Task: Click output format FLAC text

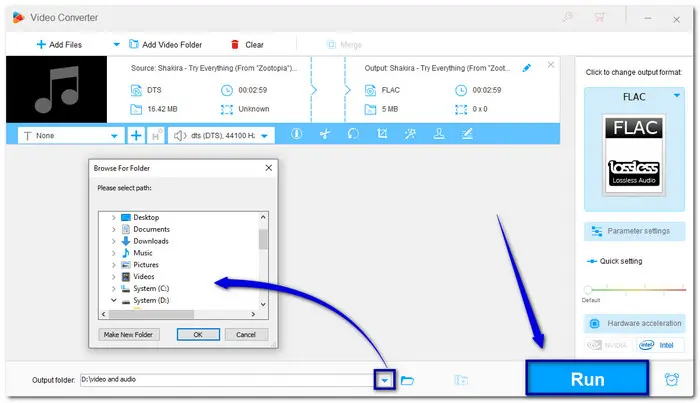Action: point(391,90)
